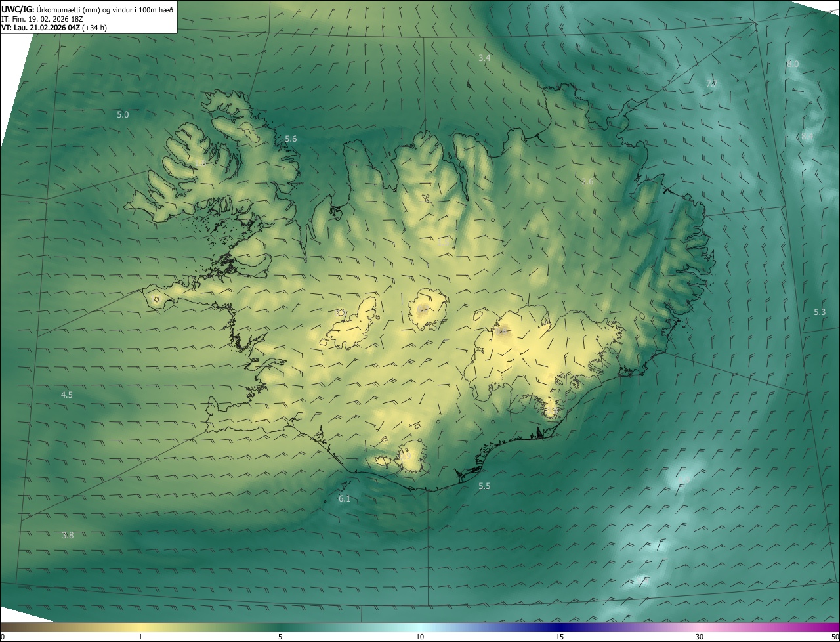Click the 5.3 value label off east coast
Viewport: 840px width, 642px height.
pos(820,312)
